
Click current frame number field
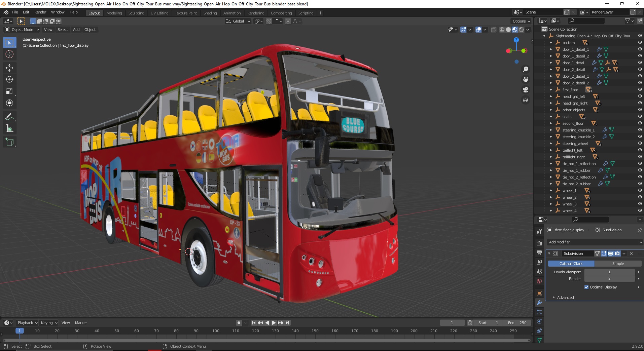(x=452, y=323)
